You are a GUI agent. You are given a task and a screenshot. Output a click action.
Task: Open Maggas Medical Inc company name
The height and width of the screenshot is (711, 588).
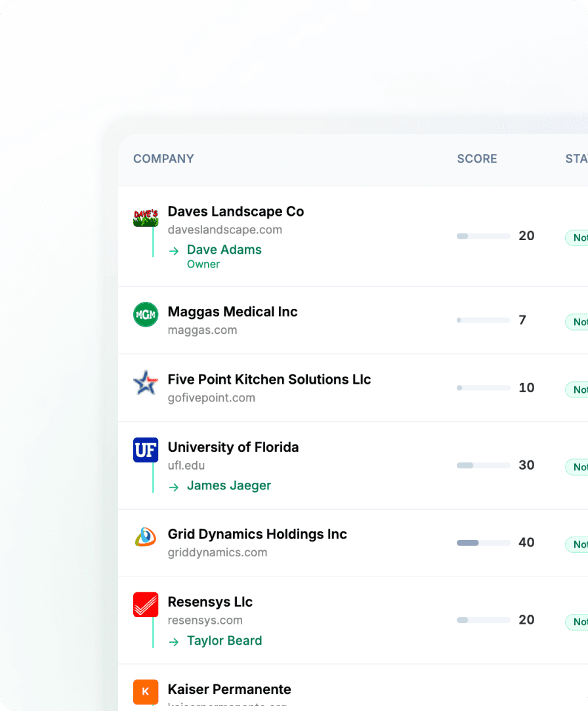coord(233,312)
